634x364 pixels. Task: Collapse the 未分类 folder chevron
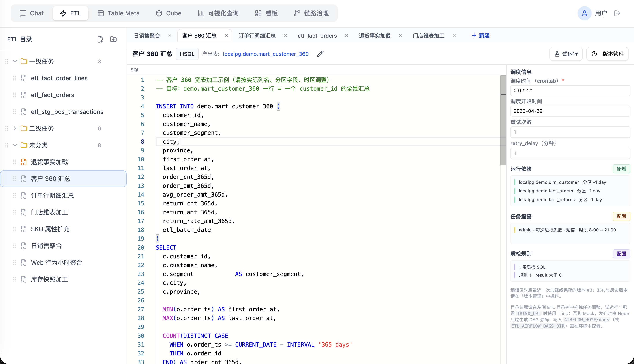pos(15,145)
